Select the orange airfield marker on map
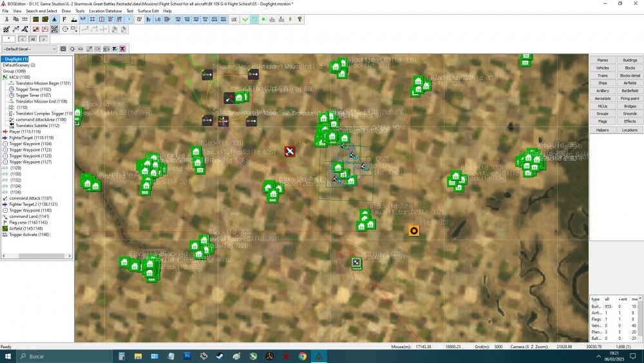 pyautogui.click(x=414, y=230)
